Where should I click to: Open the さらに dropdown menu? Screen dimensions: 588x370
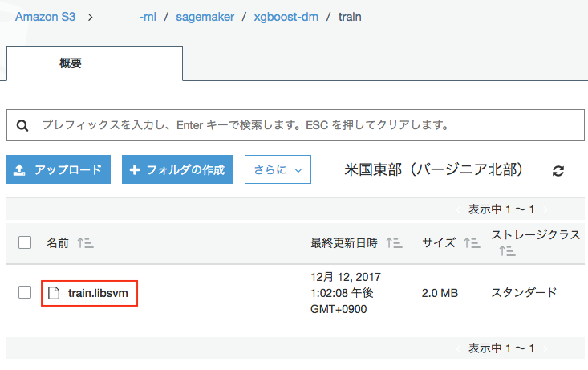pos(277,170)
